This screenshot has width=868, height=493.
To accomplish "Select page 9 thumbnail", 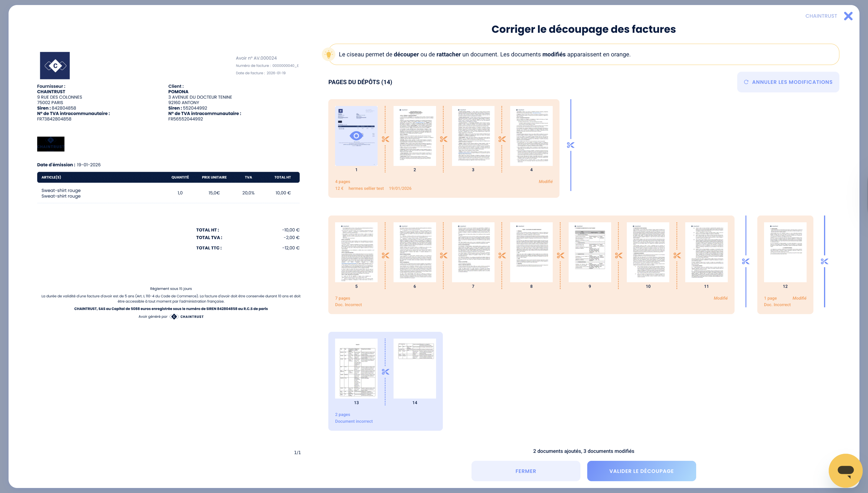I will click(590, 252).
